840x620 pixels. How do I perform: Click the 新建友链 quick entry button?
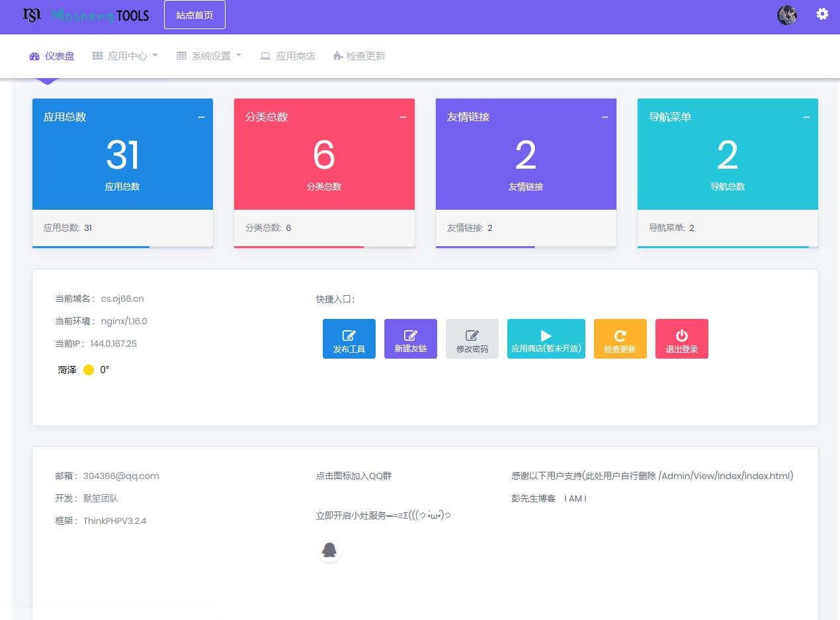pos(410,339)
